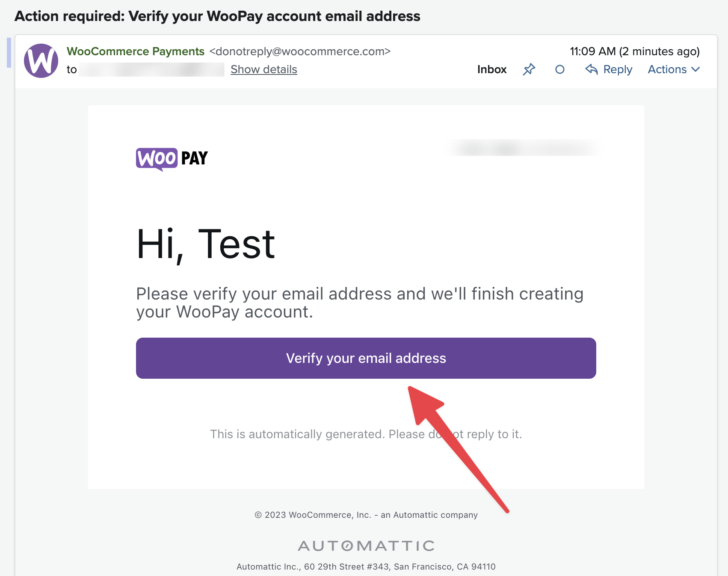Click the email subject heading
This screenshot has width=728, height=576.
217,16
